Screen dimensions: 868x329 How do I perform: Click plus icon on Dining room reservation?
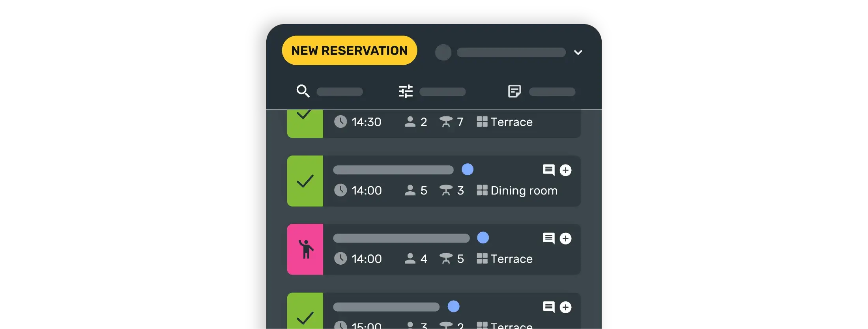565,170
